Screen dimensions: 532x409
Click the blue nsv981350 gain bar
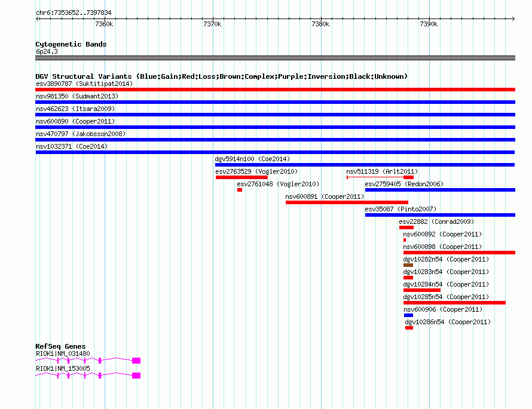(275, 102)
